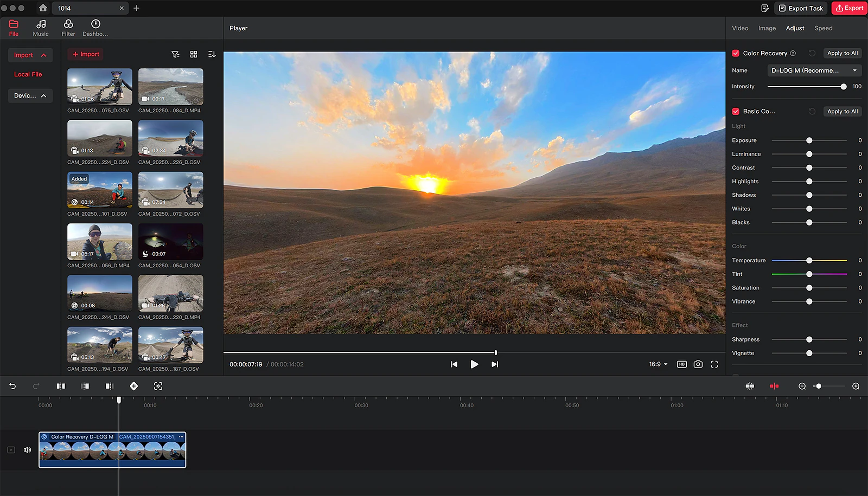Add a keyframe with diamond icon
Image resolution: width=868 pixels, height=496 pixels.
point(134,386)
